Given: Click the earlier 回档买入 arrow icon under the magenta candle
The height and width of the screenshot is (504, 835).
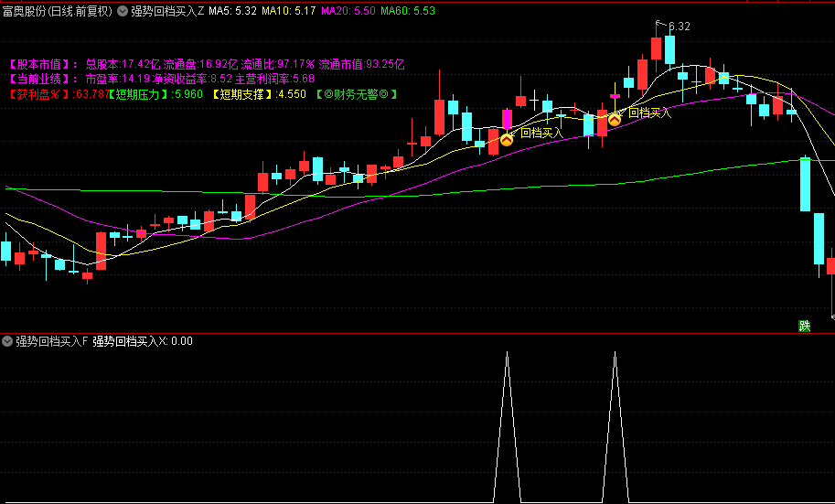Looking at the screenshot, I should pyautogui.click(x=507, y=140).
